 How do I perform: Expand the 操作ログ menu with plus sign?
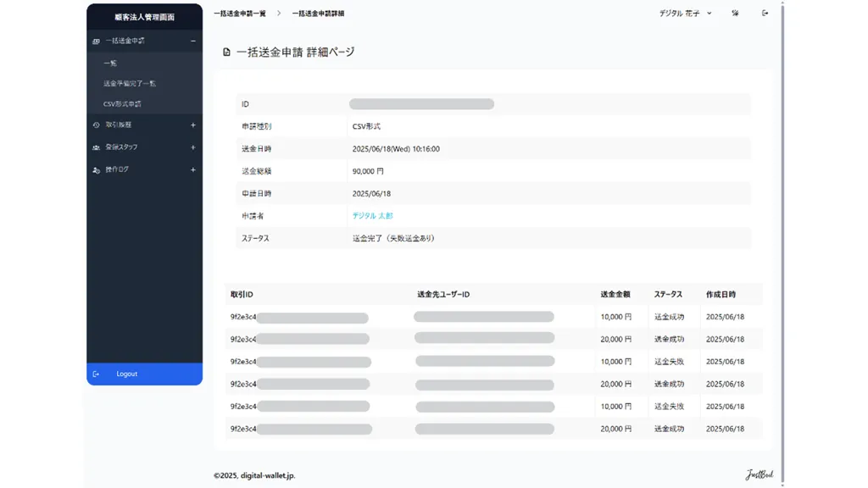click(x=193, y=169)
